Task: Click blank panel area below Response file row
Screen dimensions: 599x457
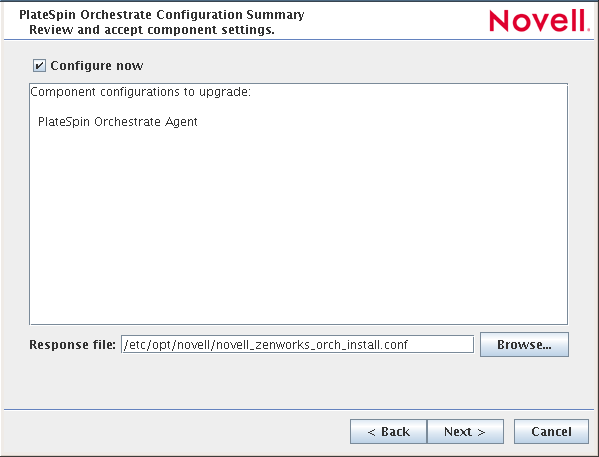Action: coord(298,382)
